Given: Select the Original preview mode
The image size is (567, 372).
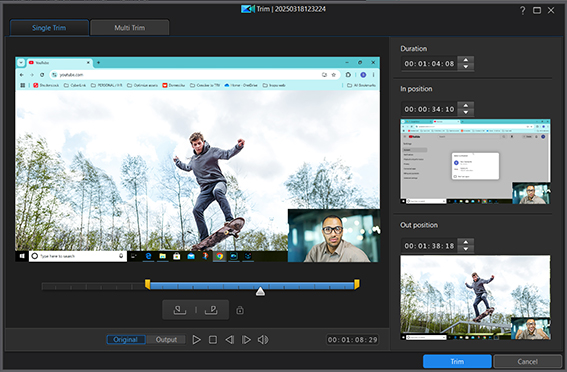Looking at the screenshot, I should point(126,339).
